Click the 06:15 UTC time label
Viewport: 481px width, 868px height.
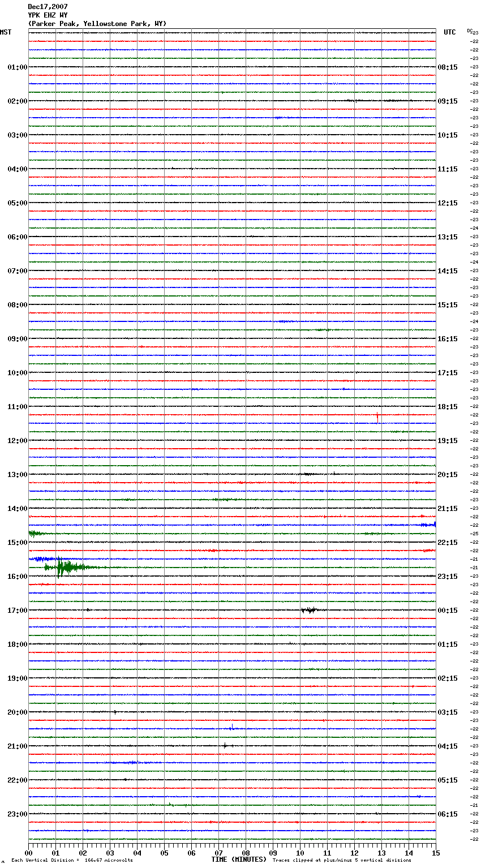pyautogui.click(x=448, y=814)
